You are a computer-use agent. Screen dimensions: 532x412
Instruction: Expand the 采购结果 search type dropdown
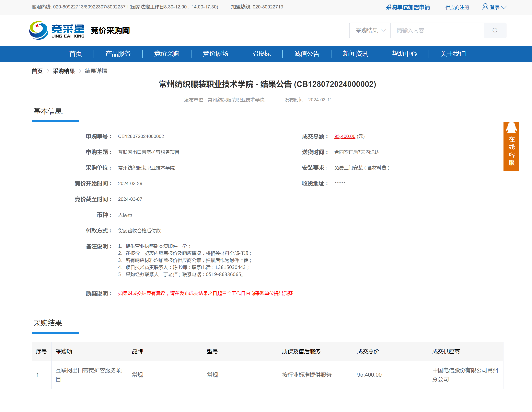370,30
